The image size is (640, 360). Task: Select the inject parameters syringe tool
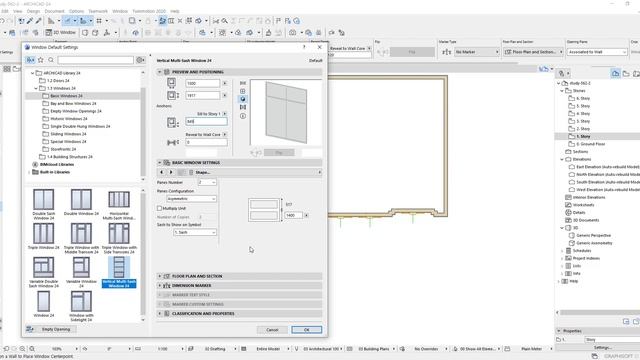tap(38, 21)
